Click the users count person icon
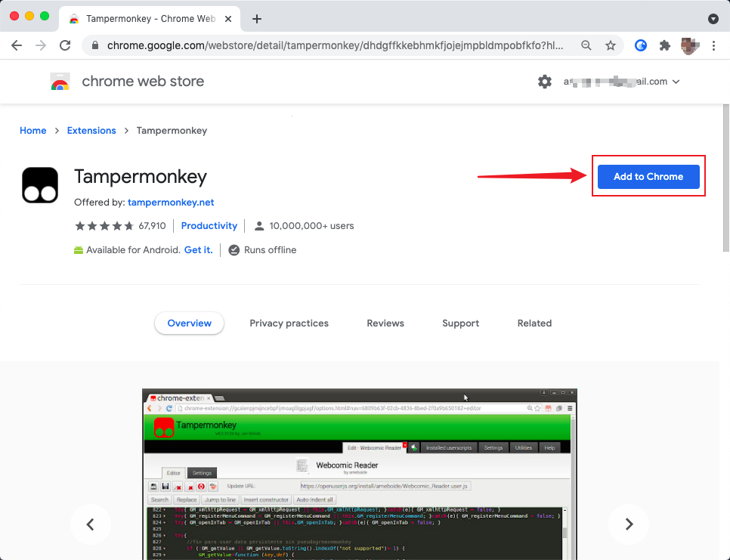This screenshot has width=730, height=560. click(259, 225)
